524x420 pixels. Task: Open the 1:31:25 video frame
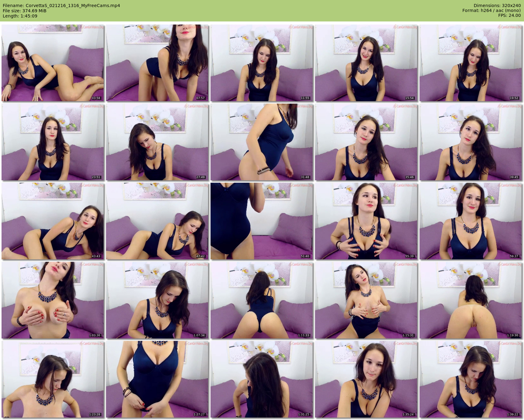coord(262,379)
